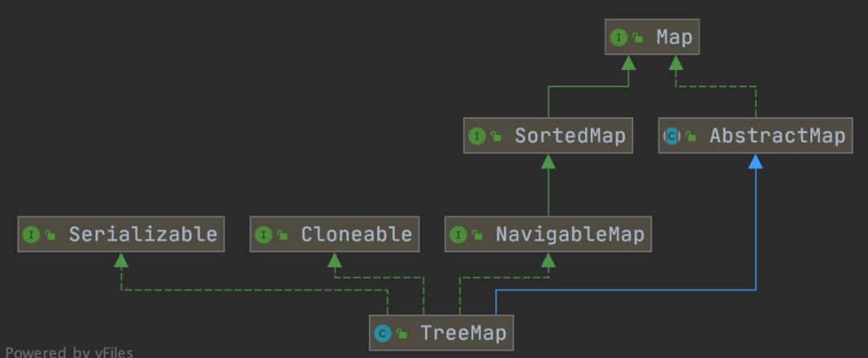
Task: Click the class icon beside TreeMap
Action: click(x=383, y=333)
